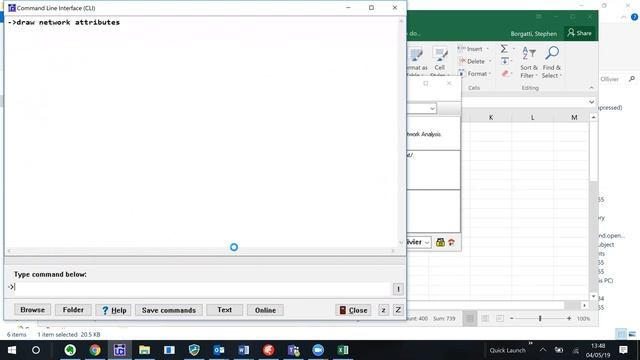Open Cell Styles gallery in Excel
The height and width of the screenshot is (360, 640).
tap(439, 62)
